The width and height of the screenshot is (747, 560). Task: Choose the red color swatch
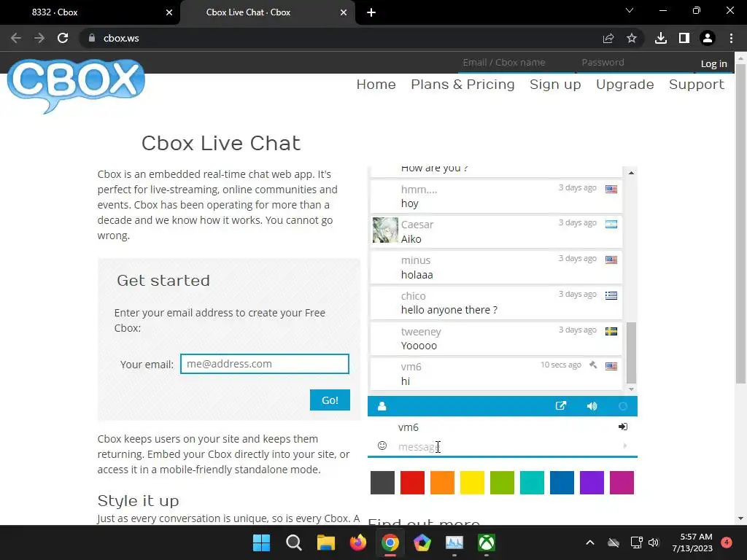(x=413, y=483)
